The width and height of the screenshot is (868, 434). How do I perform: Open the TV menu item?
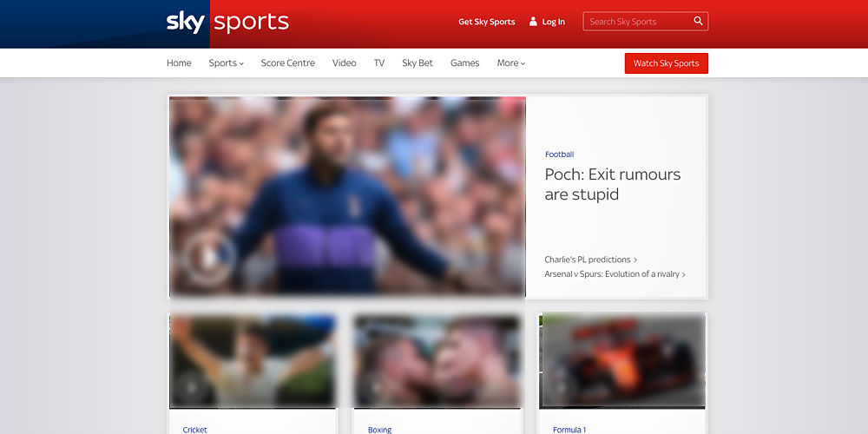pyautogui.click(x=379, y=63)
